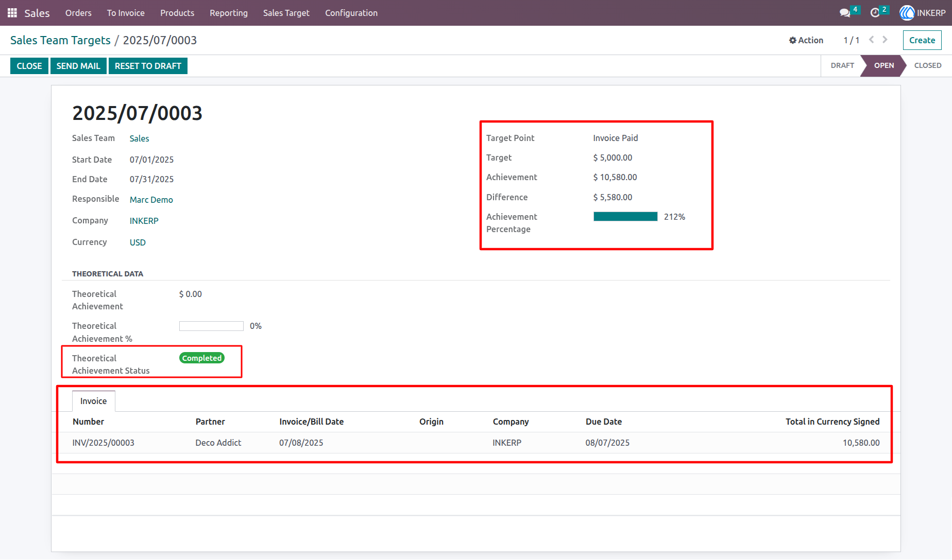
Task: Sort by Partner column header
Action: pyautogui.click(x=210, y=422)
